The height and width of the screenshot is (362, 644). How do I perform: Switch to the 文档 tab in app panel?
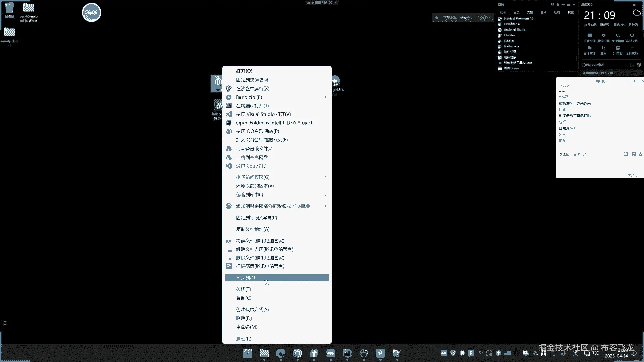tap(530, 12)
